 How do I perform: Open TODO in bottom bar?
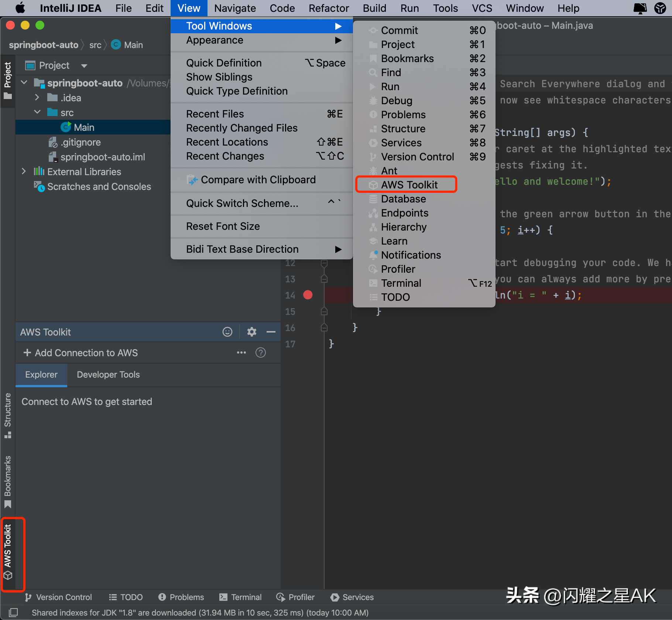click(126, 597)
